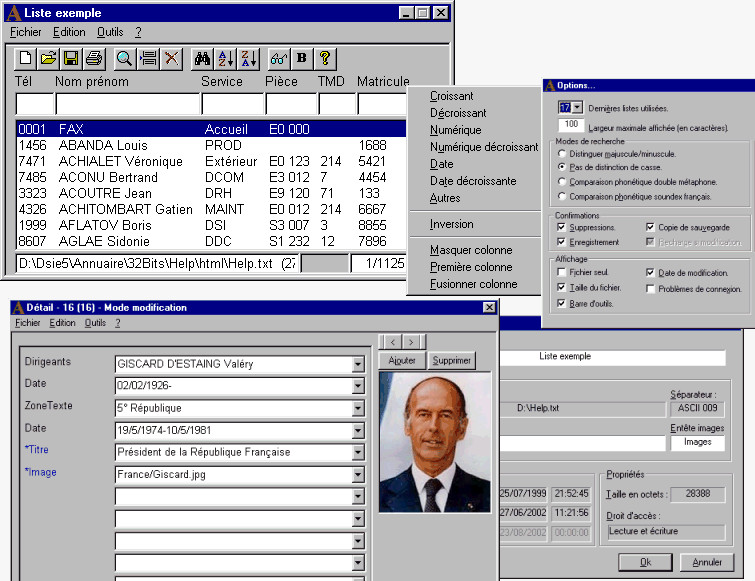Screen dimensions: 755x581
Task: Click the Nom prénom filter field
Action: (x=128, y=104)
